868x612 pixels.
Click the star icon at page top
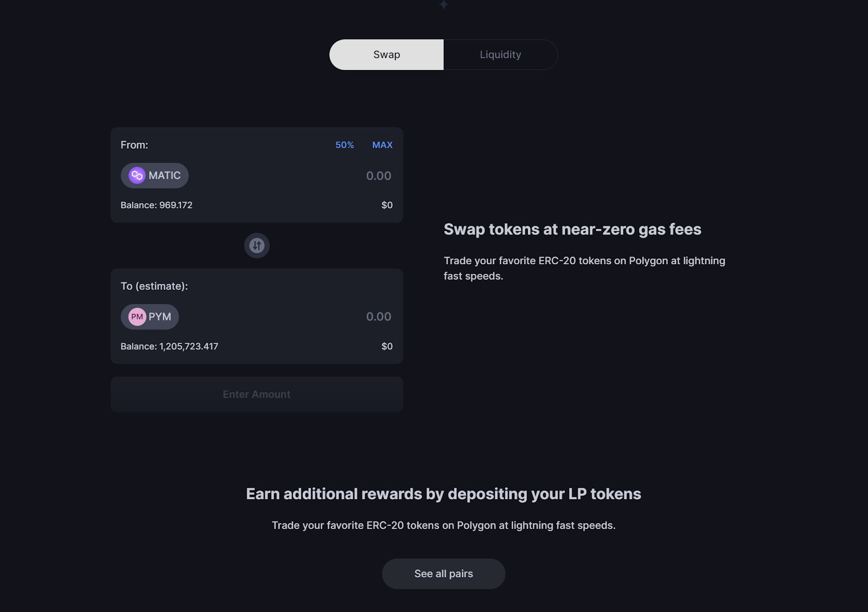tap(443, 5)
